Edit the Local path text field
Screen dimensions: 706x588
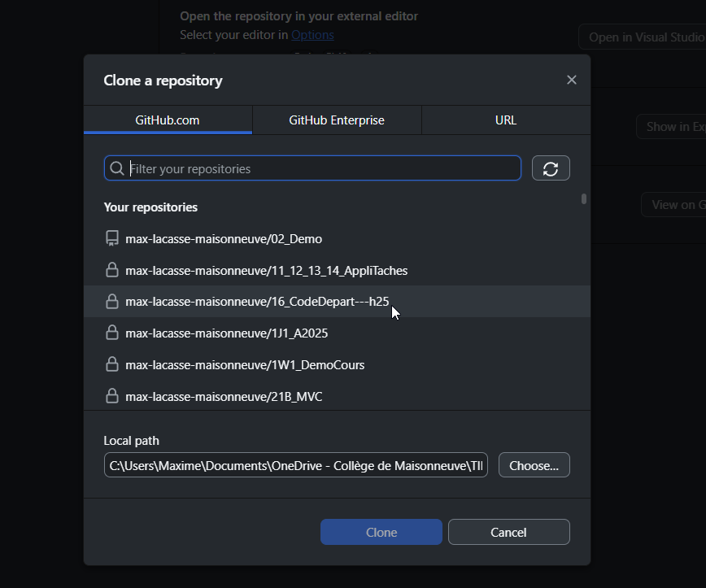[296, 465]
